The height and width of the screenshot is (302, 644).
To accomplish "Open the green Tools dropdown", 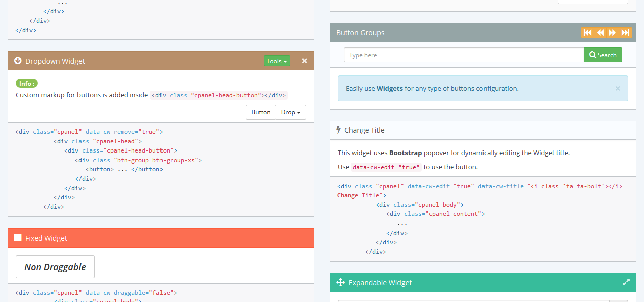I will [x=277, y=61].
